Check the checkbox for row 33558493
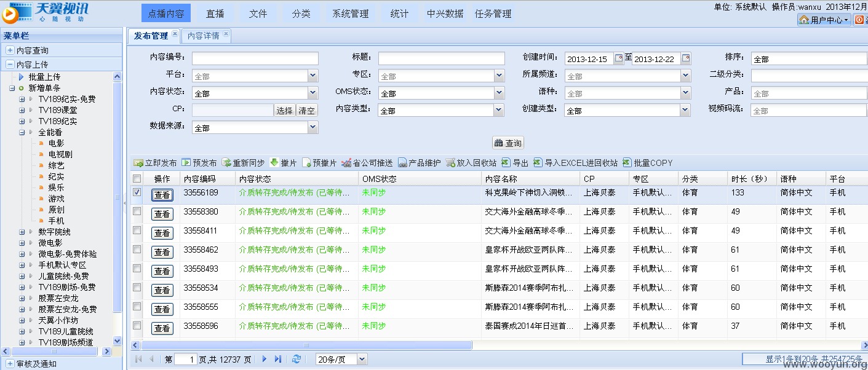 [x=137, y=269]
